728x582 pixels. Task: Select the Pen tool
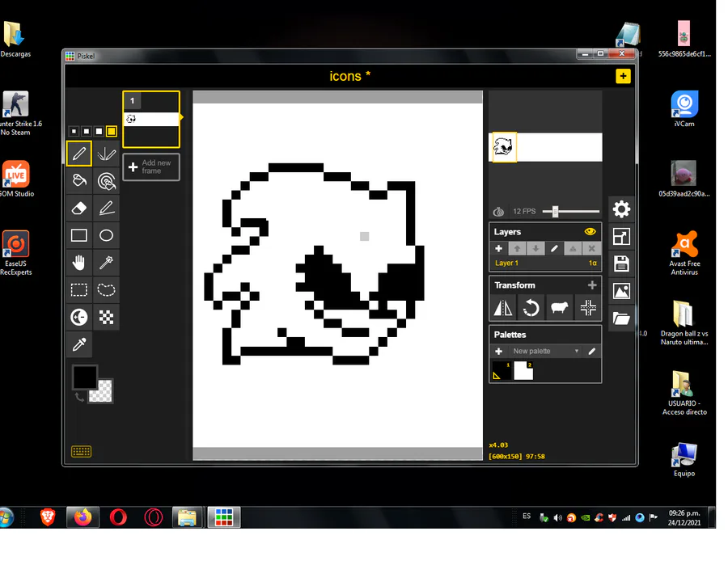point(79,154)
